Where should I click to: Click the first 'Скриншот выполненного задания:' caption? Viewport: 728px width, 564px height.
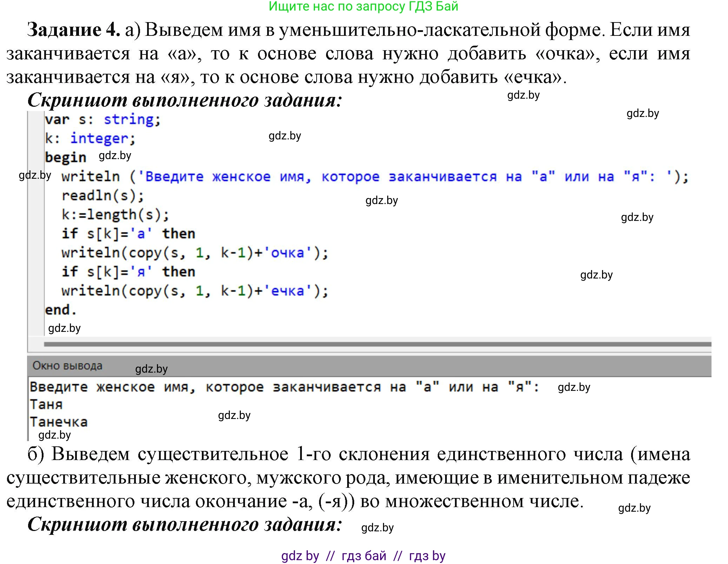click(185, 100)
